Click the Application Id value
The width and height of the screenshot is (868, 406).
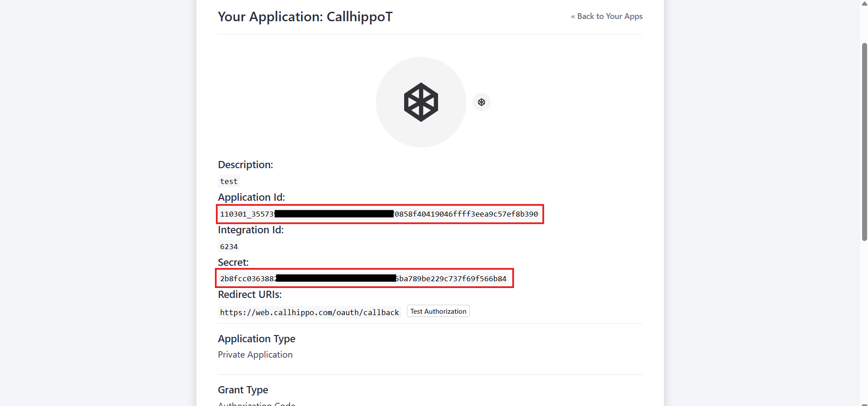point(379,214)
